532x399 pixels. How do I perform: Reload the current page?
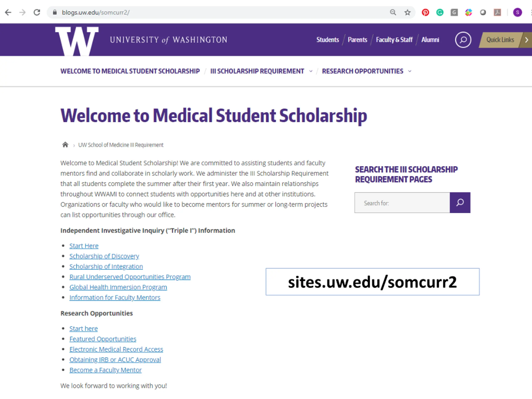pyautogui.click(x=37, y=12)
